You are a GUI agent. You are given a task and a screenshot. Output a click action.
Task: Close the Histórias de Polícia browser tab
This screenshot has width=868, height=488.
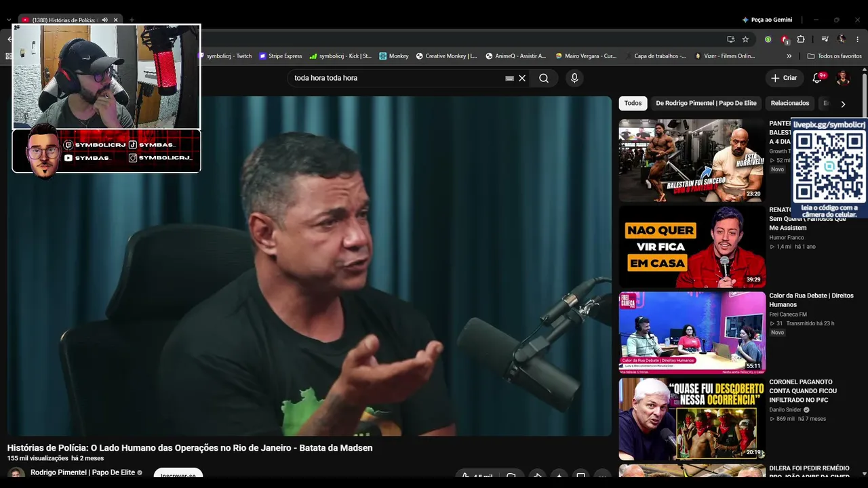click(x=116, y=20)
